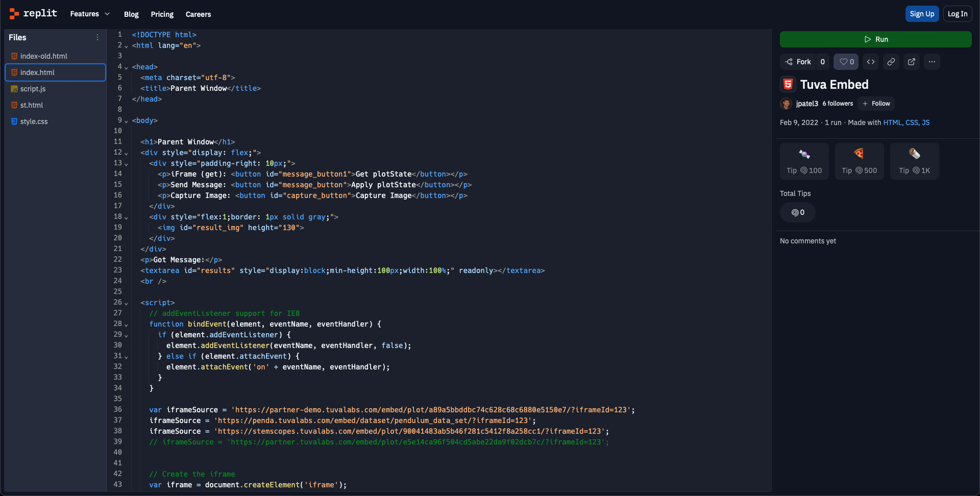Collapse the bindEvent function on line 28

click(126, 325)
